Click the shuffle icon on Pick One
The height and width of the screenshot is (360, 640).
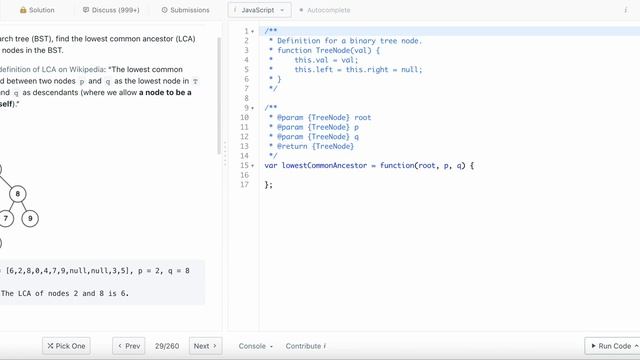pos(50,346)
